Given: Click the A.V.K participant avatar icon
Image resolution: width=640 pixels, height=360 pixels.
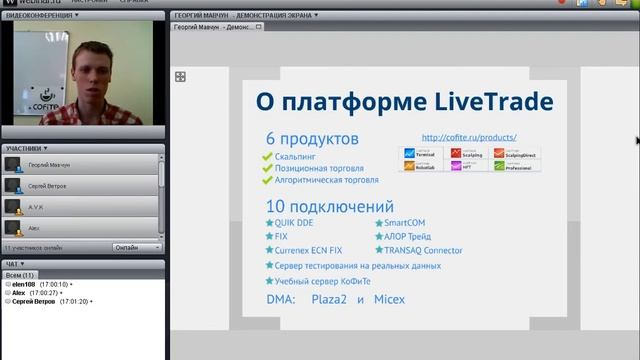Looking at the screenshot, I should point(13,207).
